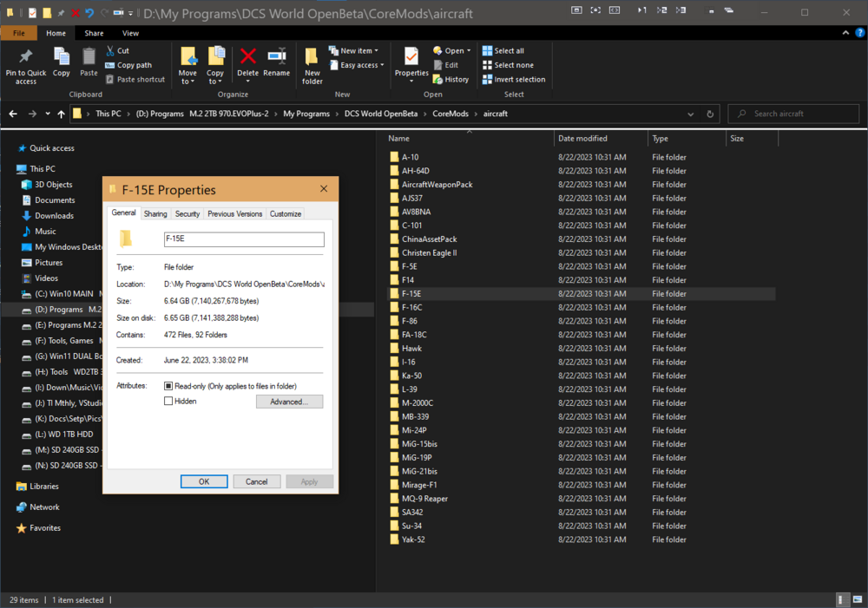Switch to the Sharing tab
The height and width of the screenshot is (608, 868).
pyautogui.click(x=155, y=213)
